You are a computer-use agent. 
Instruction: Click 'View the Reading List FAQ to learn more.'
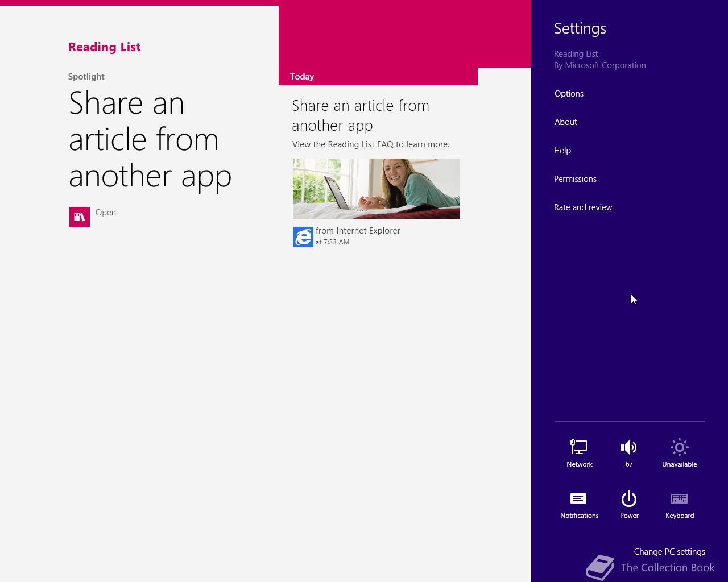pyautogui.click(x=371, y=144)
